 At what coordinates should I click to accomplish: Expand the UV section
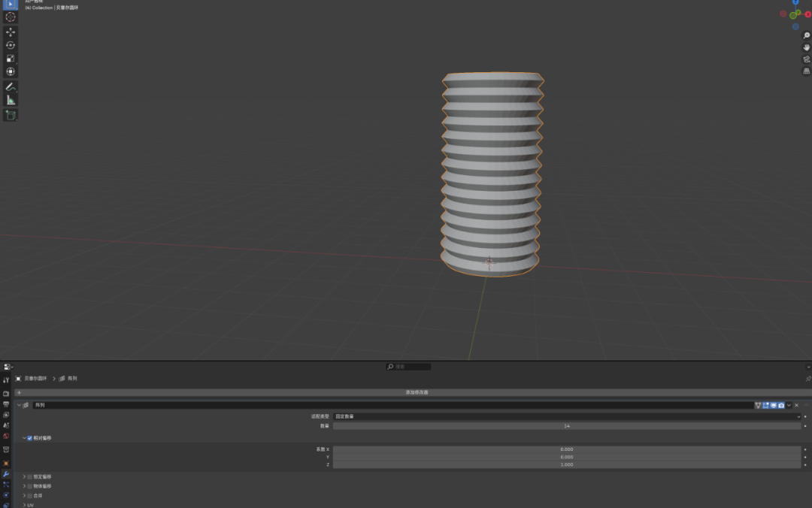point(24,505)
